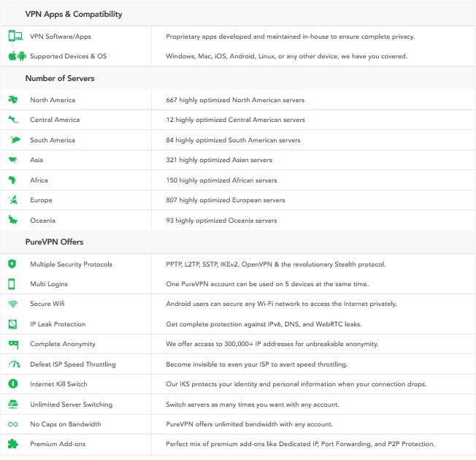Click the 'Supported Devices & OS' label

click(69, 56)
